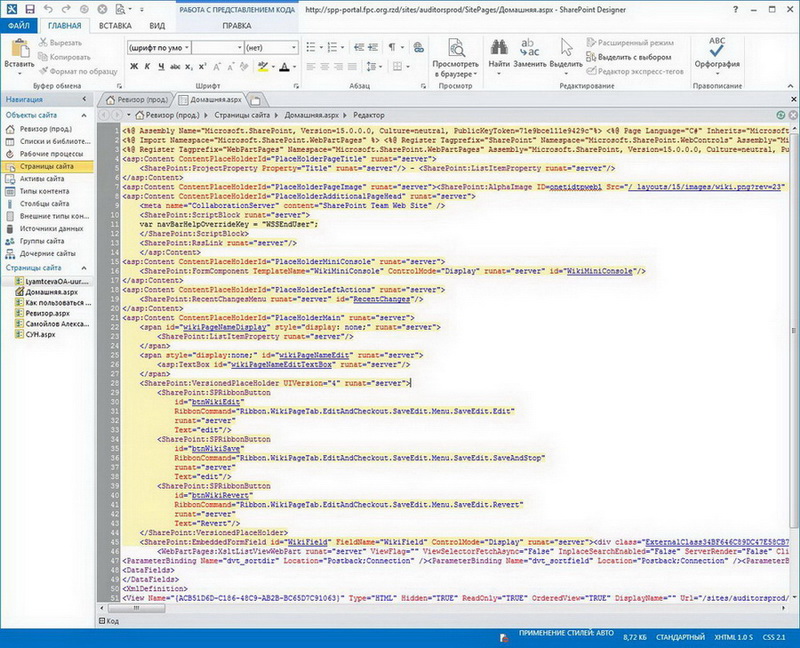The height and width of the screenshot is (648, 800).
Task: Show formatting marks with the pilcrow icon
Action: click(x=392, y=47)
